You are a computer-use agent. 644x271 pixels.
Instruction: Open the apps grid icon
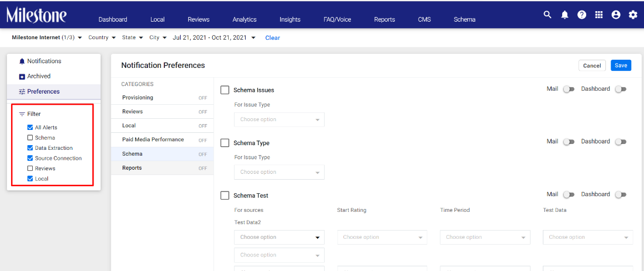pos(599,15)
